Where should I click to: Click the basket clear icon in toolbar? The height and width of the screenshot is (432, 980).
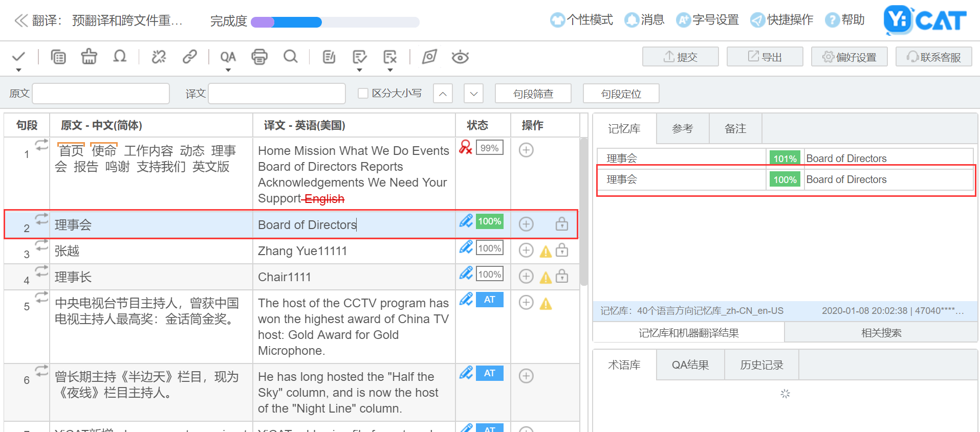(89, 57)
